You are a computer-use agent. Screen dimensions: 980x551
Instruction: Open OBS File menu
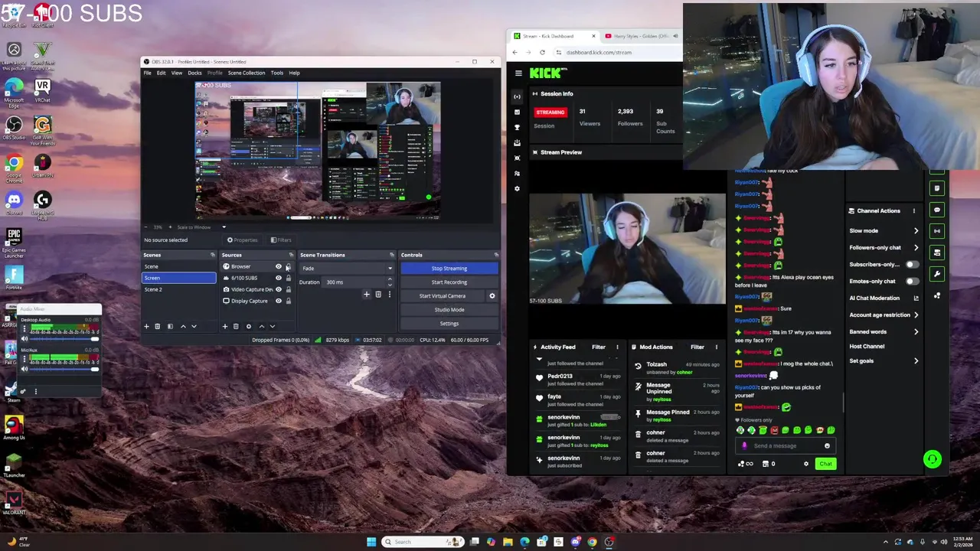pyautogui.click(x=147, y=73)
